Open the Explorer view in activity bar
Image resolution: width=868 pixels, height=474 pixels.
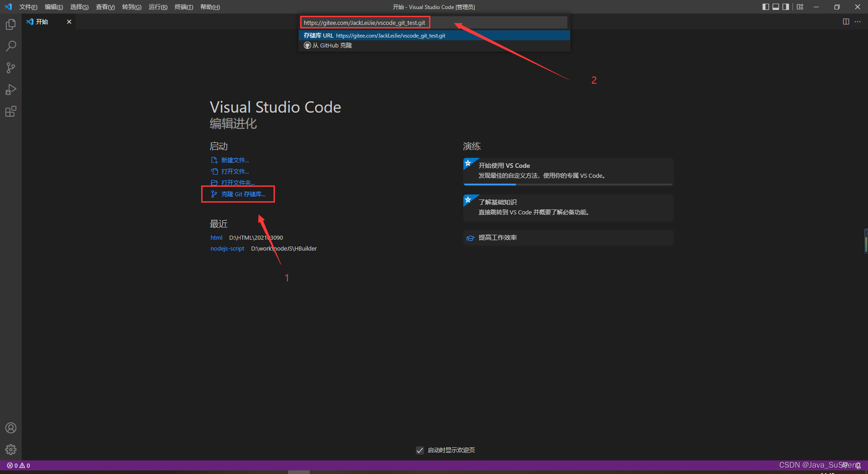pyautogui.click(x=11, y=24)
